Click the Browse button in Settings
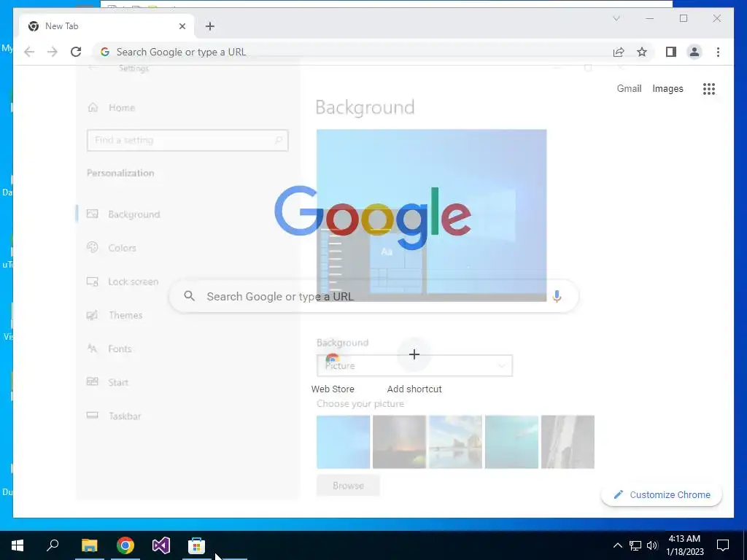Viewport: 747px width, 560px height. click(348, 486)
